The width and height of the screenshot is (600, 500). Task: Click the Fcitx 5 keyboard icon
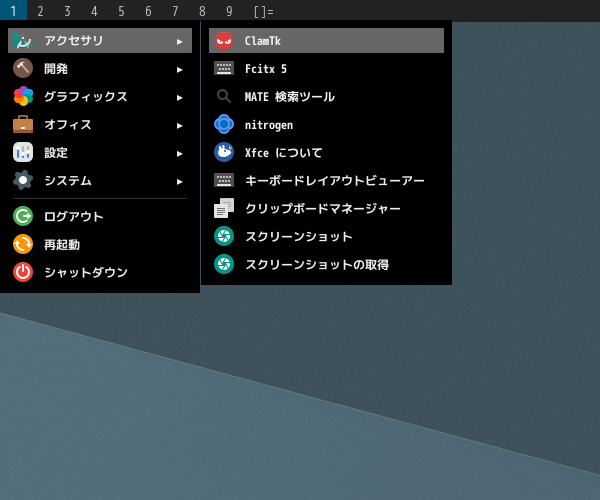[224, 68]
